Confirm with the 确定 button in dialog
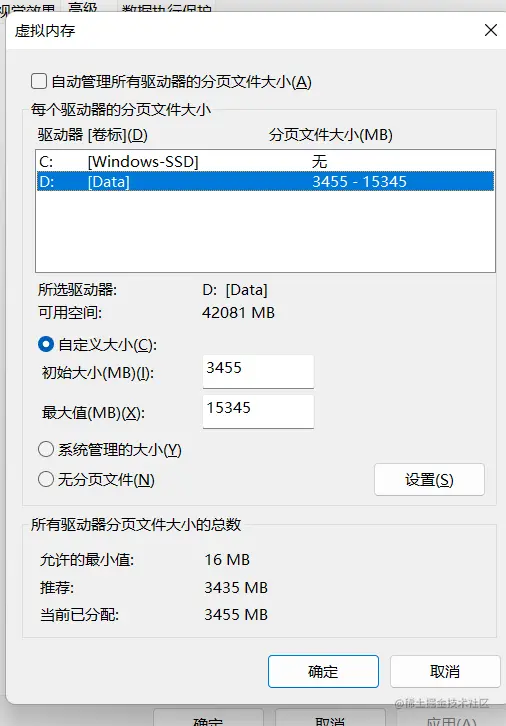Image resolution: width=506 pixels, height=726 pixels. click(x=323, y=671)
